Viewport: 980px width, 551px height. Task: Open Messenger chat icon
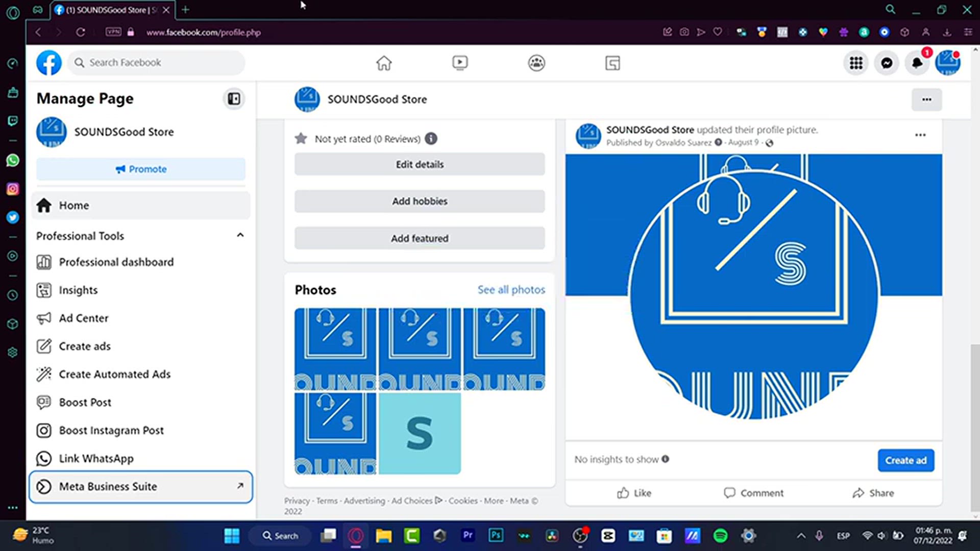pyautogui.click(x=887, y=63)
